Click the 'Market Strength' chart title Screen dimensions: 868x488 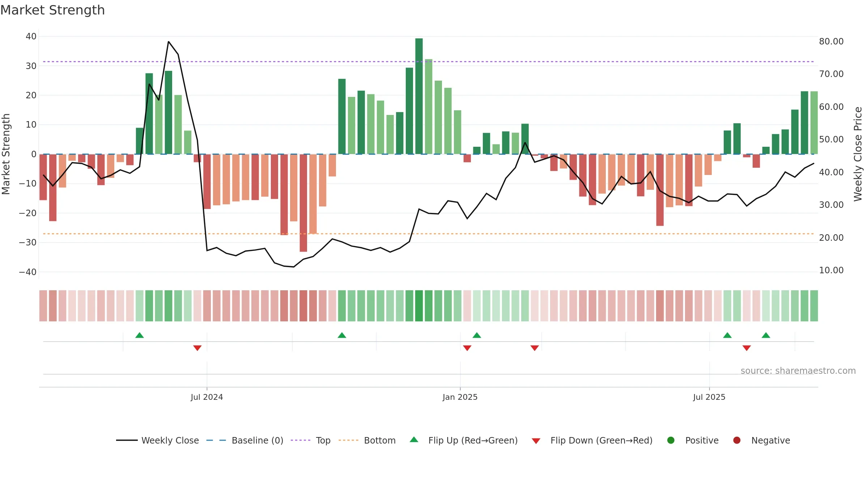(52, 10)
